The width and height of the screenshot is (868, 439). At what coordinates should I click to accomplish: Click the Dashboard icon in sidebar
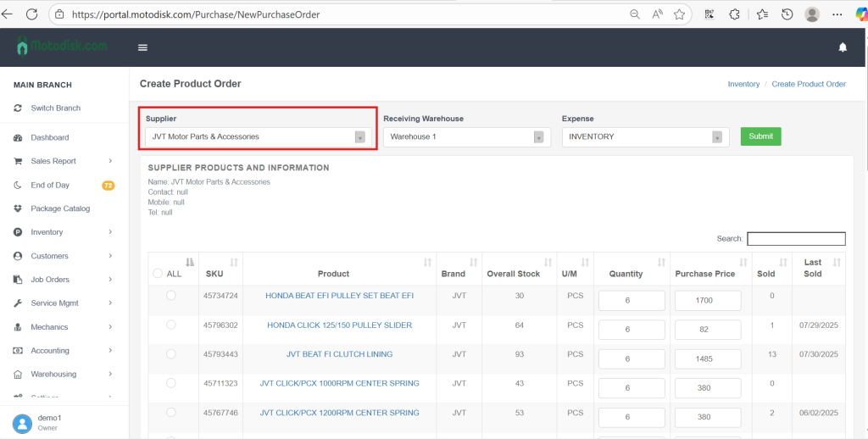tap(19, 137)
